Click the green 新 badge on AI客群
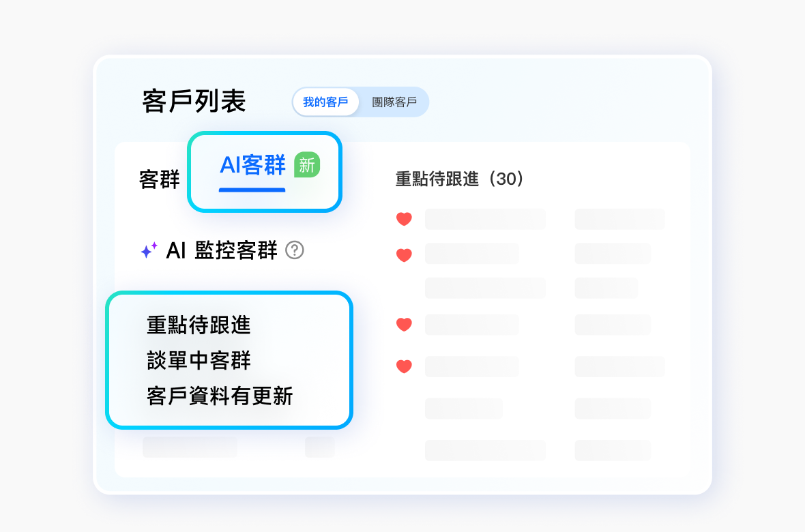805x532 pixels. [x=306, y=165]
